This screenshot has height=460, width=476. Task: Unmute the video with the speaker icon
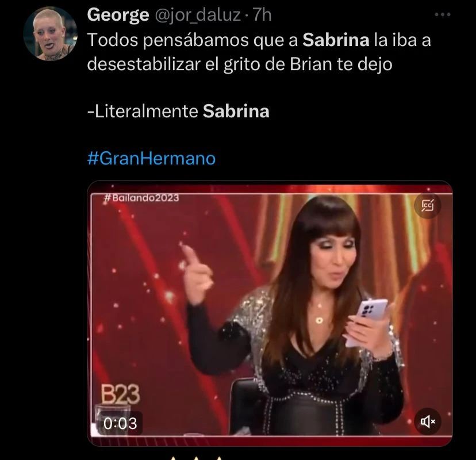[428, 421]
